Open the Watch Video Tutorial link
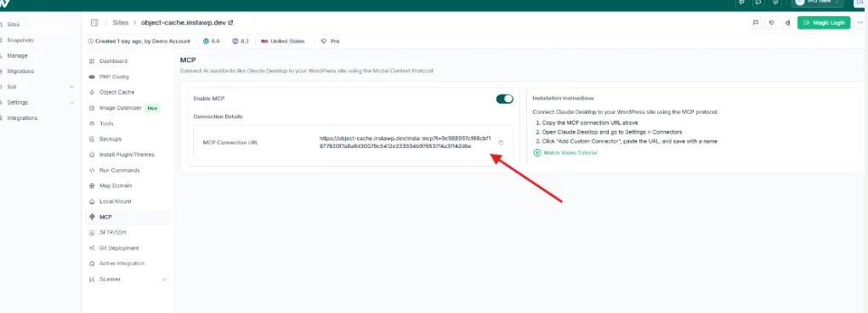This screenshot has width=868, height=313. 565,152
